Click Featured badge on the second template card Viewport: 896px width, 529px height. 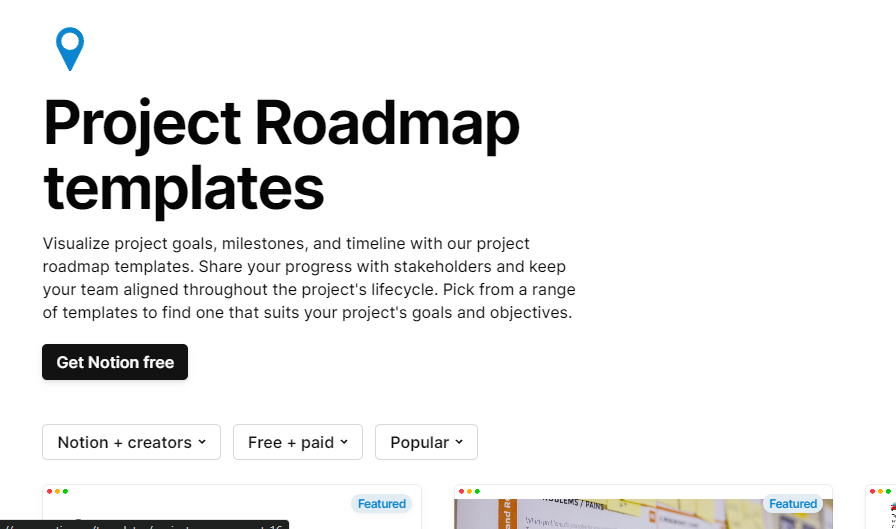click(793, 504)
